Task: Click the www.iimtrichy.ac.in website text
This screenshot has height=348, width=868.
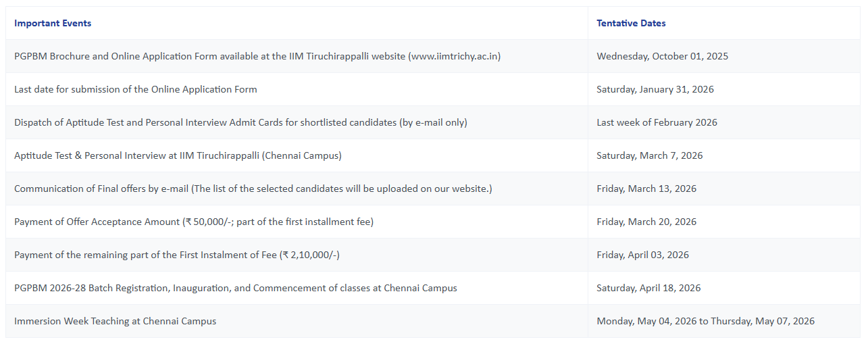Action: (x=455, y=56)
